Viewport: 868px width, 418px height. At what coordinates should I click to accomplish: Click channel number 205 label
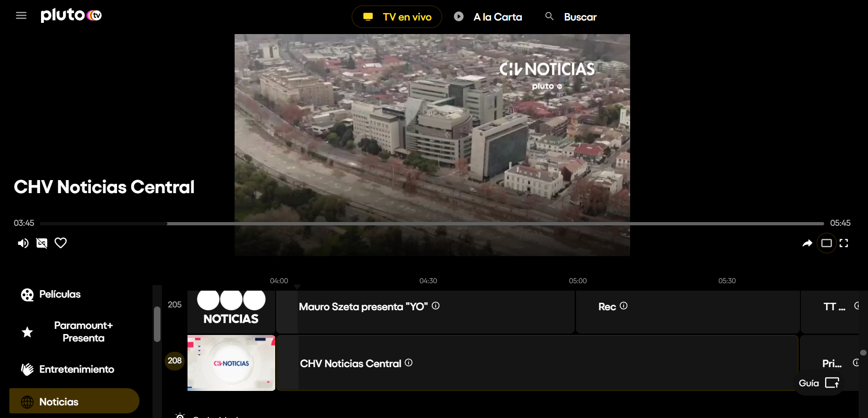pos(174,305)
